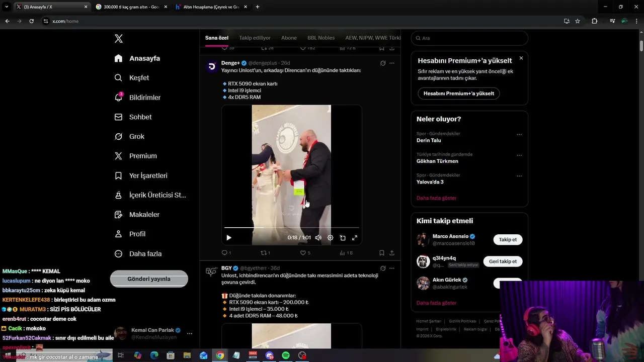Click the Ara search field
644x362 pixels.
click(469, 38)
